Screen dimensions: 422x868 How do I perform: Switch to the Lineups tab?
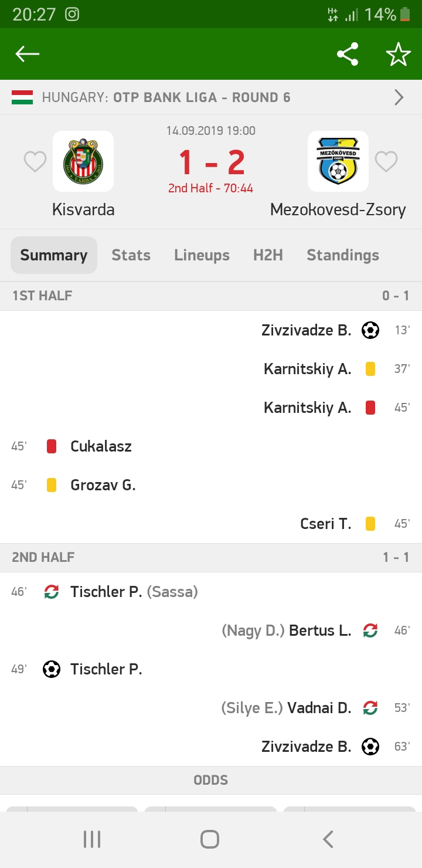202,255
